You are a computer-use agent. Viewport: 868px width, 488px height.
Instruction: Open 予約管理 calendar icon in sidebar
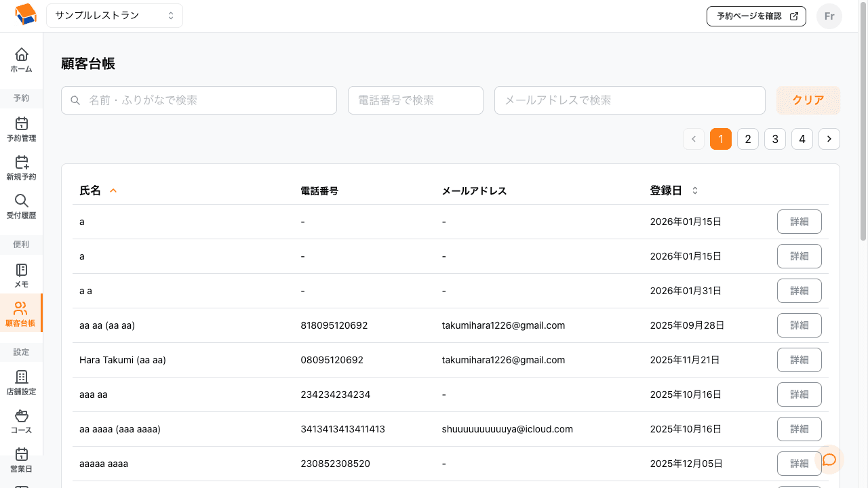coord(22,124)
